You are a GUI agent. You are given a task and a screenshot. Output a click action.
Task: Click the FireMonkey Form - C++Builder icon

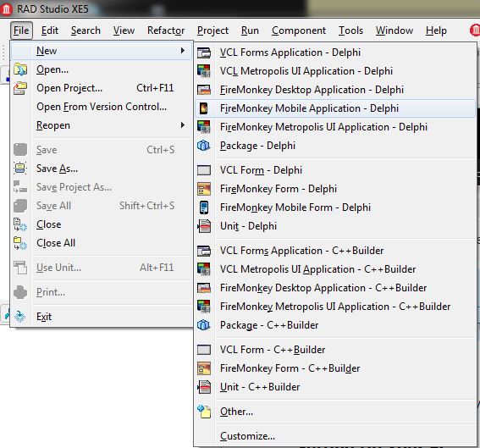pos(204,368)
